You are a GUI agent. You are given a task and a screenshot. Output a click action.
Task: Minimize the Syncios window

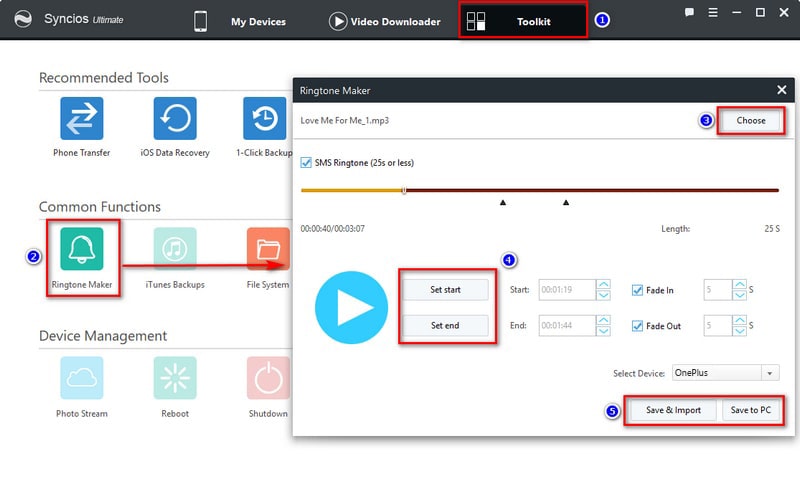736,12
